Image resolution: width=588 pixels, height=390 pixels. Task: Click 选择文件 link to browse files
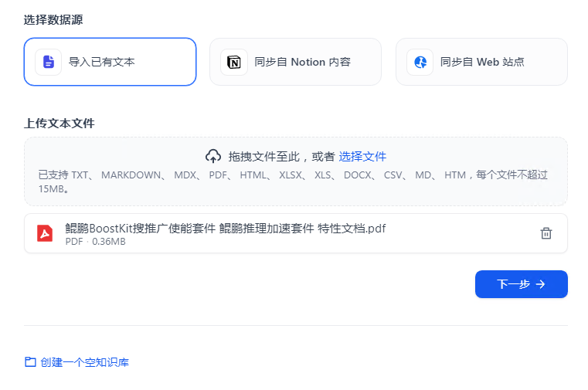pyautogui.click(x=362, y=156)
